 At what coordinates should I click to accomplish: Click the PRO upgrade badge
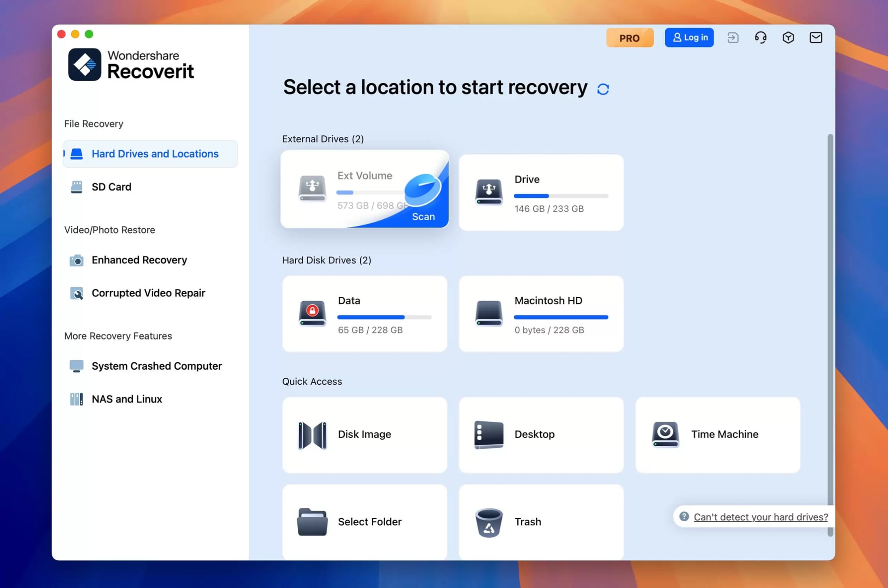pyautogui.click(x=630, y=38)
